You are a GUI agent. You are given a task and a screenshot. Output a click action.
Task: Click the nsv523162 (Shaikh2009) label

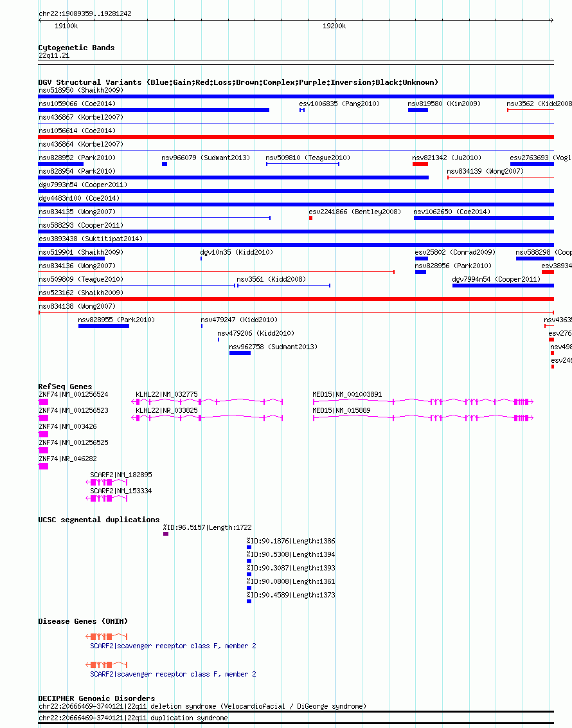point(81,292)
